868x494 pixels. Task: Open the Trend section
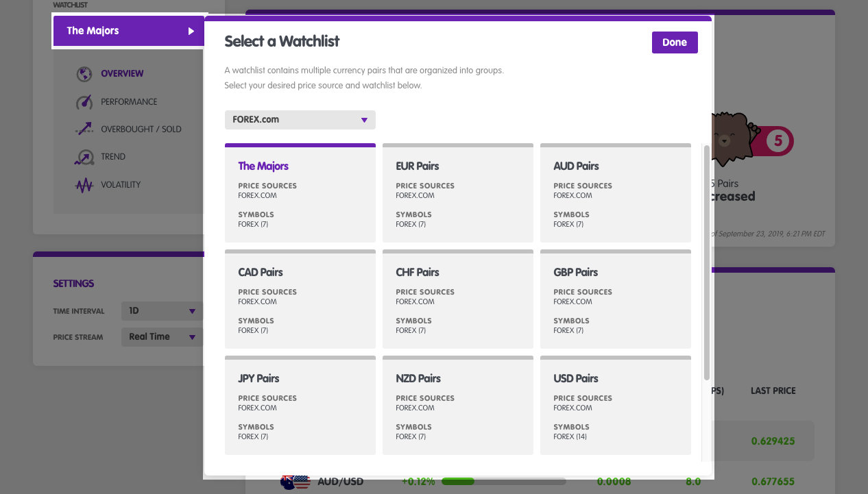point(113,157)
